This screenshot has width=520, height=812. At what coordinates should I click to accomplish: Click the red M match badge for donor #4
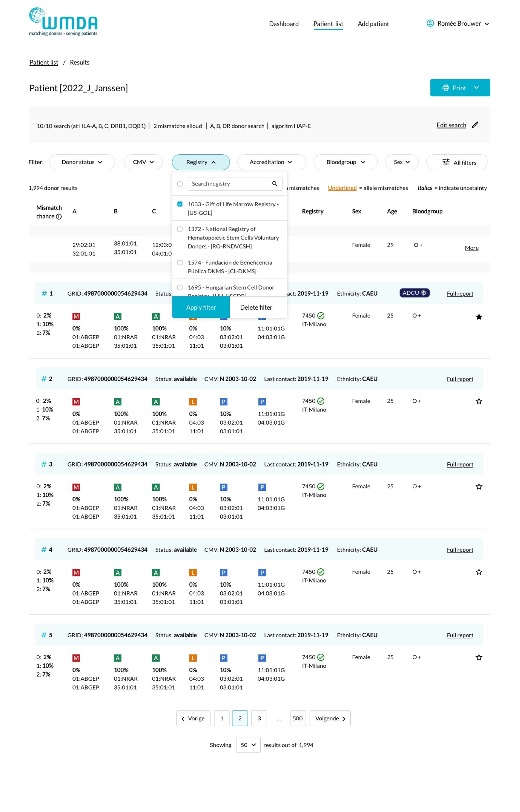pyautogui.click(x=76, y=573)
